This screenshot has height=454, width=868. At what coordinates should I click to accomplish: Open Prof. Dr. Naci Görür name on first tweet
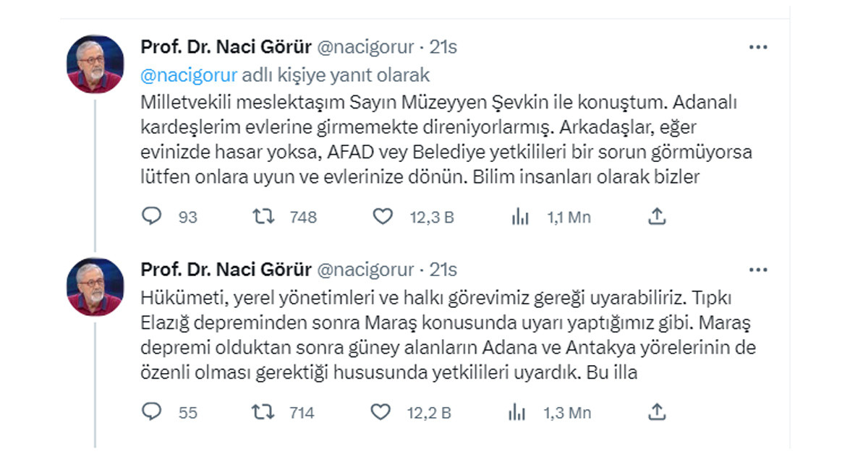226,48
